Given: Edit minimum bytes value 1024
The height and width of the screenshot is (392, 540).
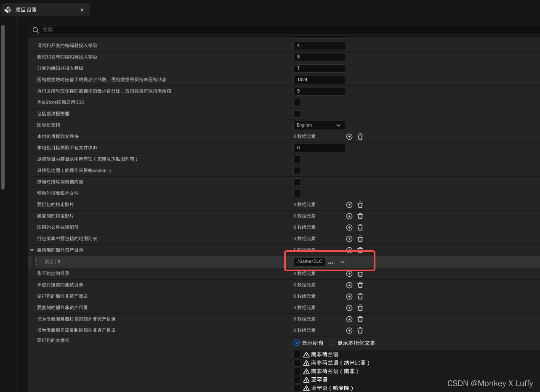Looking at the screenshot, I should (x=319, y=79).
